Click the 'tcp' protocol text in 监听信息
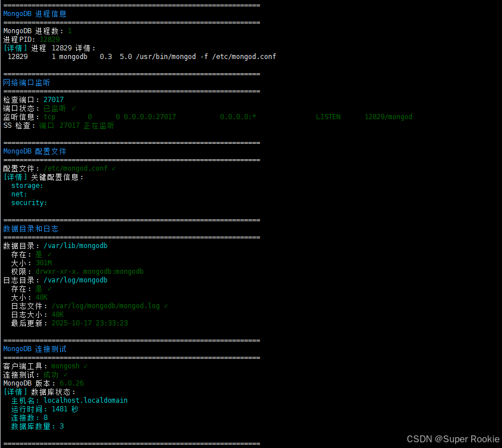The height and width of the screenshot is (448, 502). (x=49, y=117)
